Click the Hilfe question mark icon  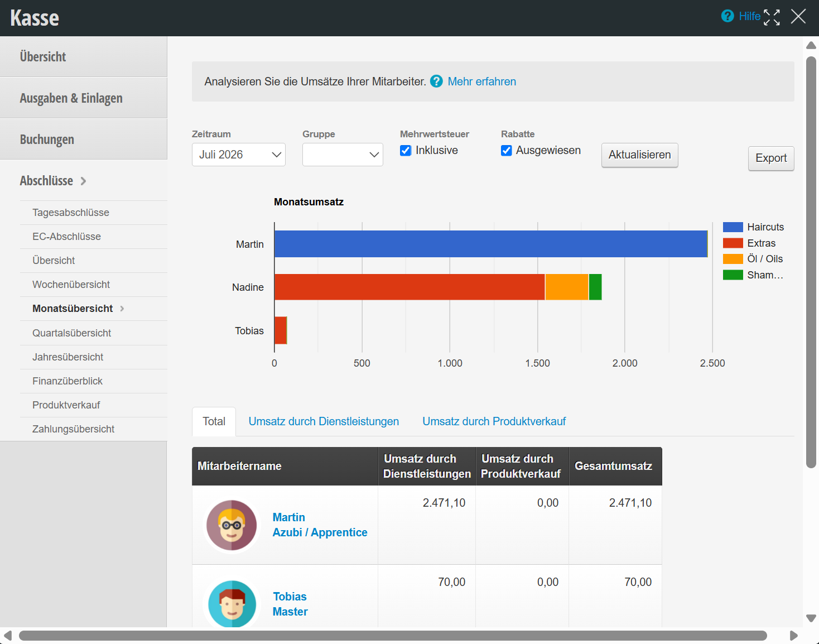coord(728,16)
